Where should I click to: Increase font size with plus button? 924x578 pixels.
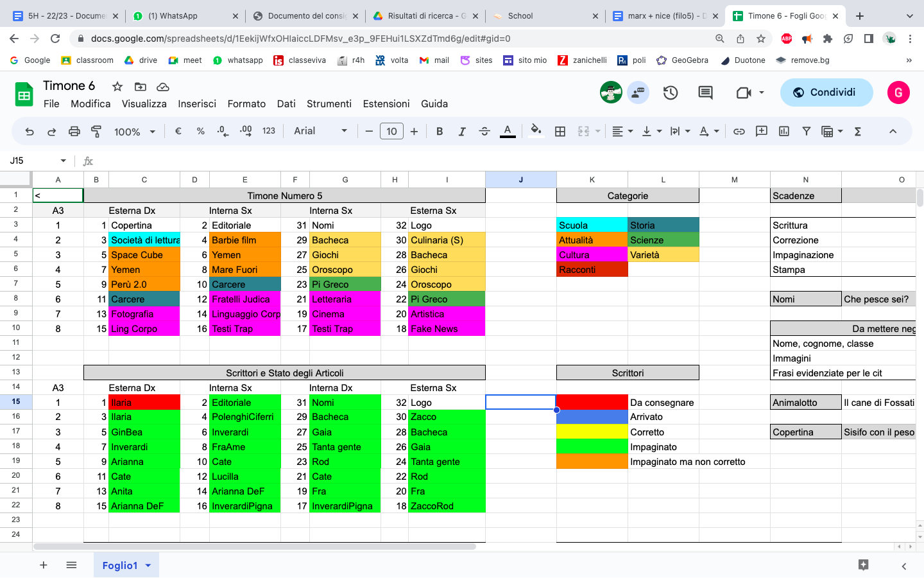coord(415,131)
